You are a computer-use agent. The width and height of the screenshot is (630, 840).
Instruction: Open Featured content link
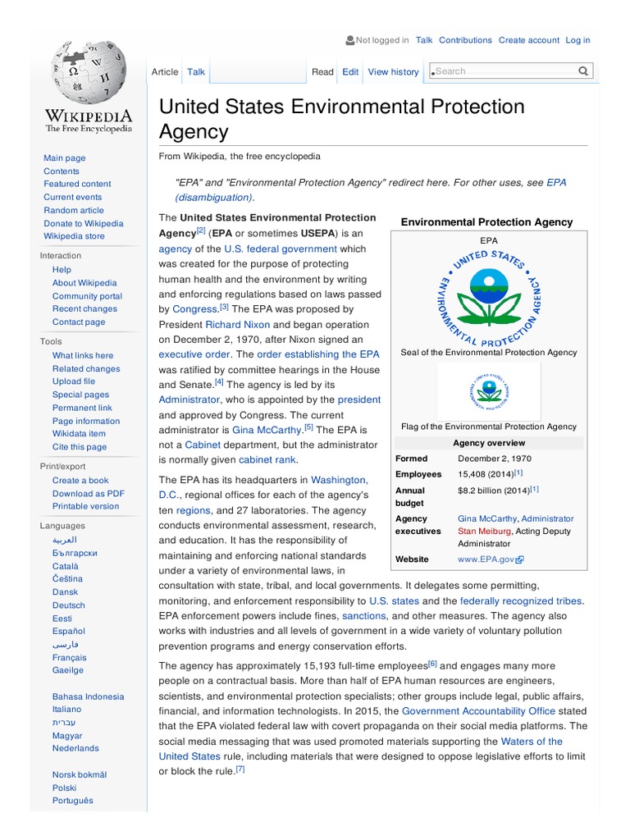[77, 184]
